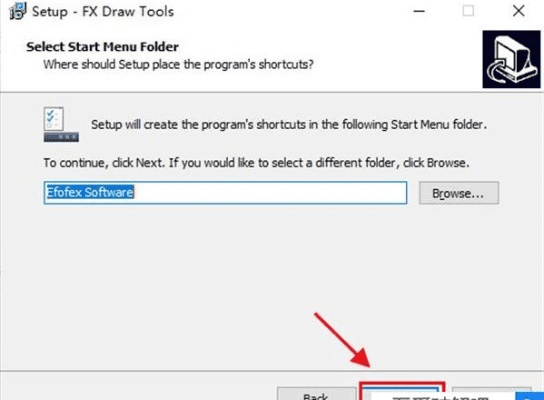Click inside the Start Menu folder name field
The image size is (544, 400).
pos(225,193)
